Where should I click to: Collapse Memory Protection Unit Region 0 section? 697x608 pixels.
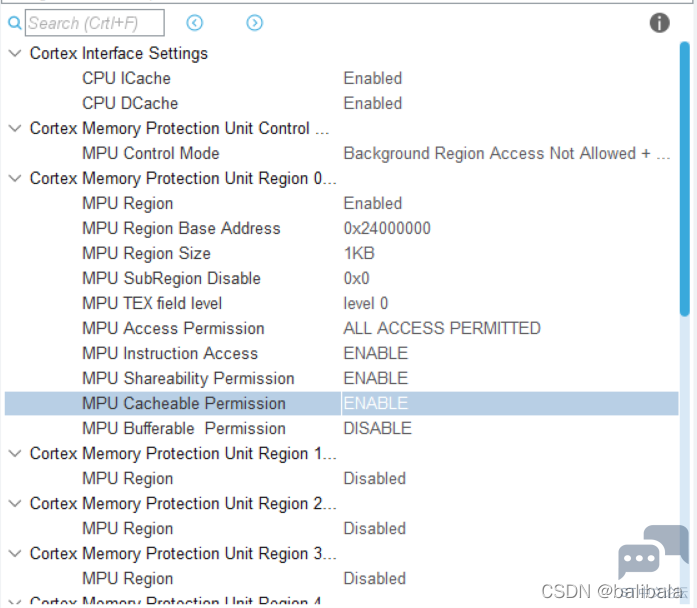point(15,178)
